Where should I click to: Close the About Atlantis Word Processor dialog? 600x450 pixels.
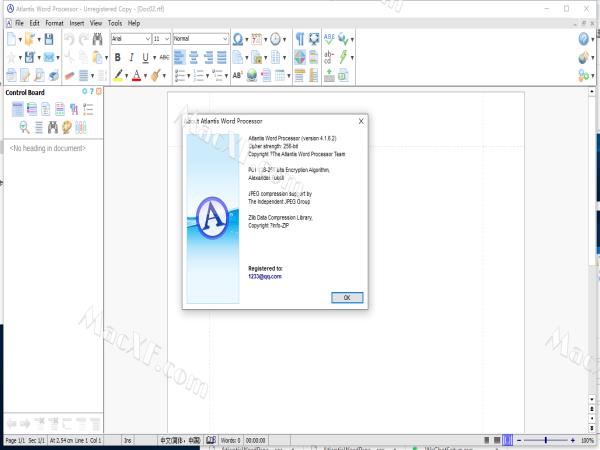pos(361,121)
